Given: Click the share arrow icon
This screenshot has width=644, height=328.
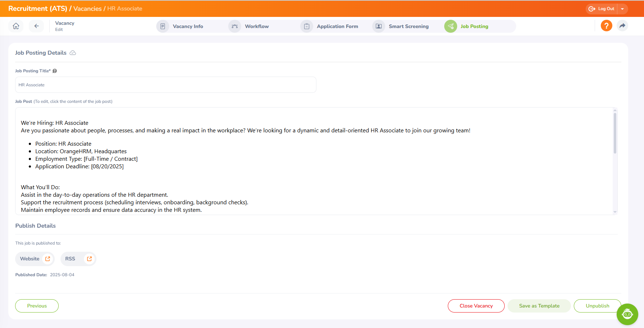Looking at the screenshot, I should tap(622, 26).
